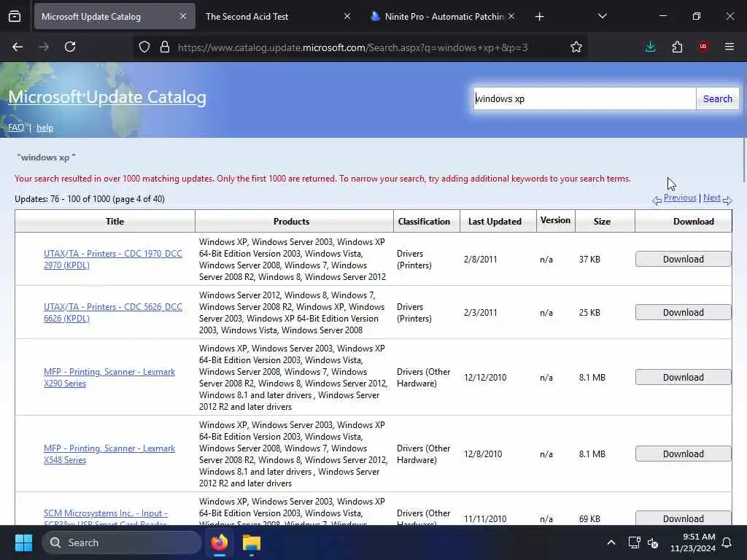This screenshot has width=747, height=560.
Task: Reload the current page
Action: pos(70,47)
